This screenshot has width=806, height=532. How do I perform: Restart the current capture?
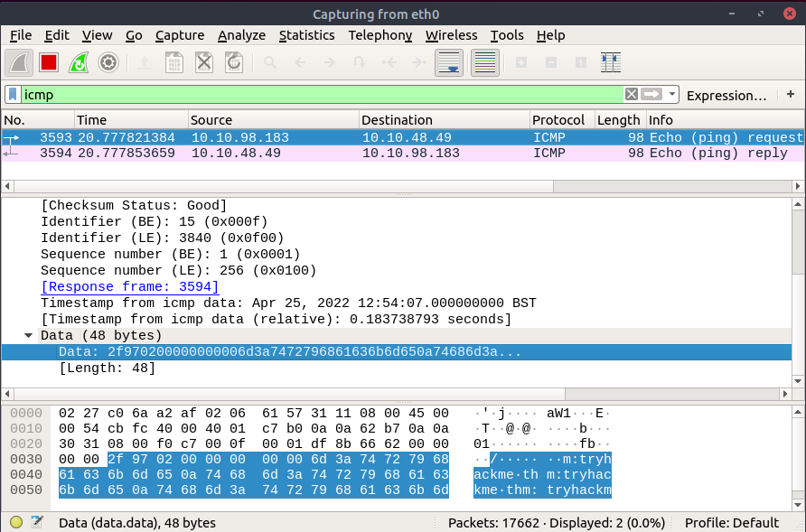[x=79, y=62]
